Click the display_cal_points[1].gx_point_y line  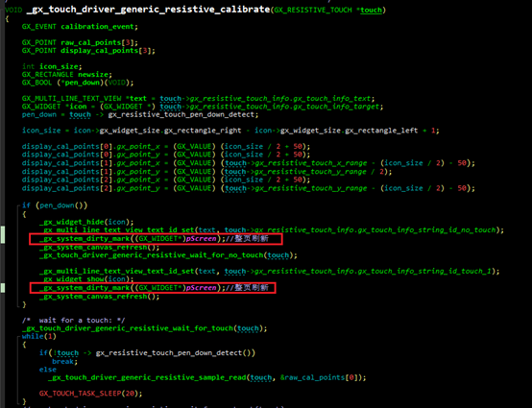[206, 172]
